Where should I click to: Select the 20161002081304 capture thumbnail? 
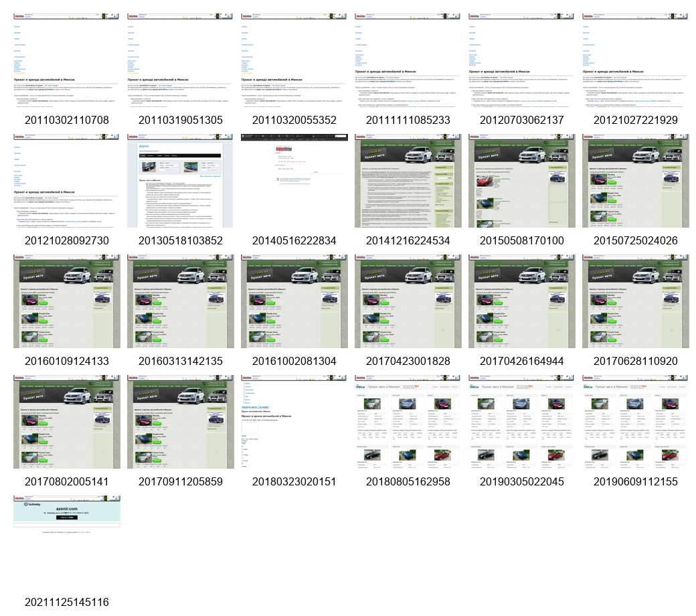[x=294, y=301]
